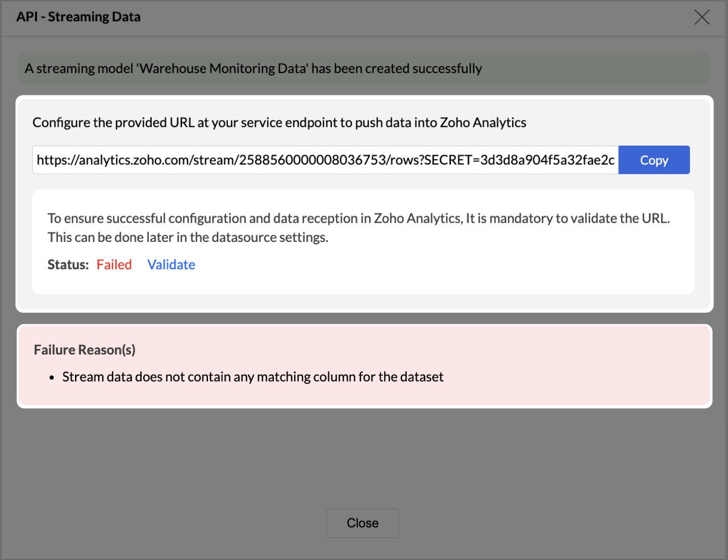Click the bullet before the failure reason

(x=53, y=378)
